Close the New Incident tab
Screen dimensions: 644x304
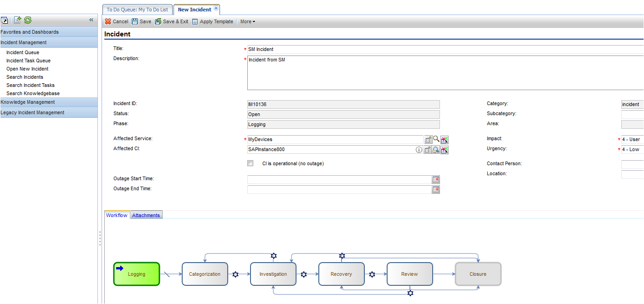pyautogui.click(x=216, y=8)
